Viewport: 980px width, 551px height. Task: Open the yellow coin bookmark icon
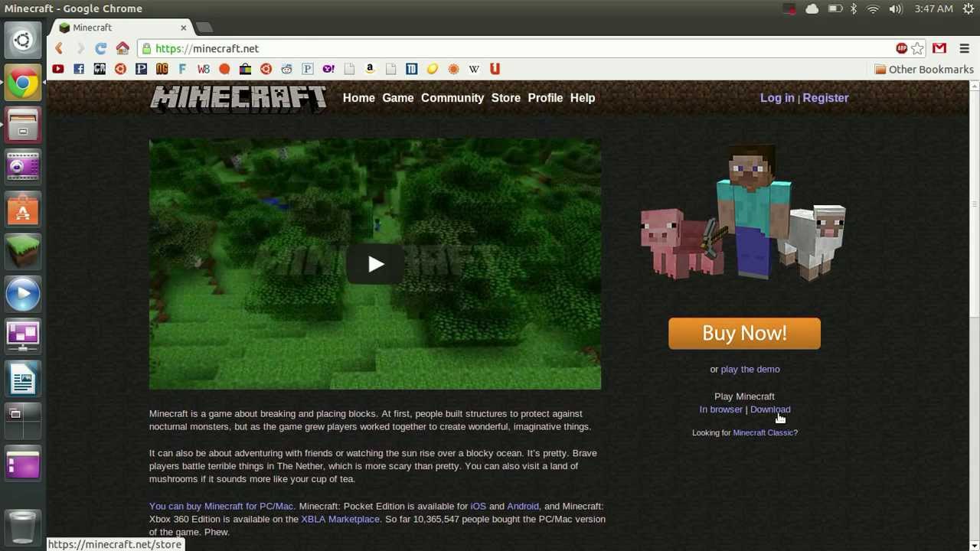click(x=433, y=69)
